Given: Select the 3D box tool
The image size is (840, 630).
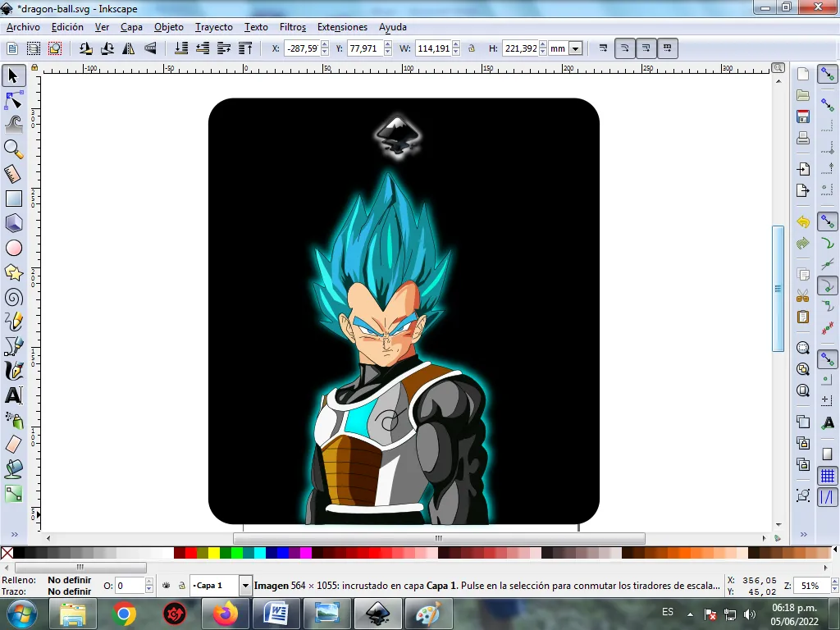Looking at the screenshot, I should [13, 223].
